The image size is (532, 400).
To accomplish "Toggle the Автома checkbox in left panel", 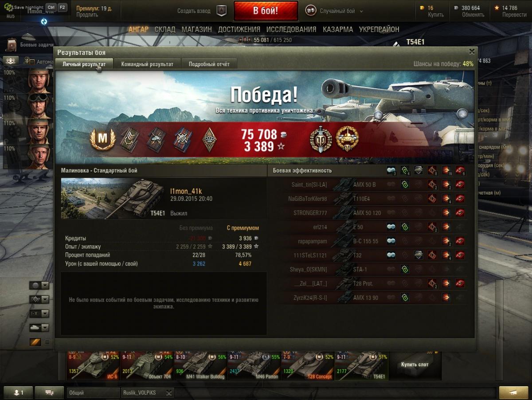I will click(32, 62).
